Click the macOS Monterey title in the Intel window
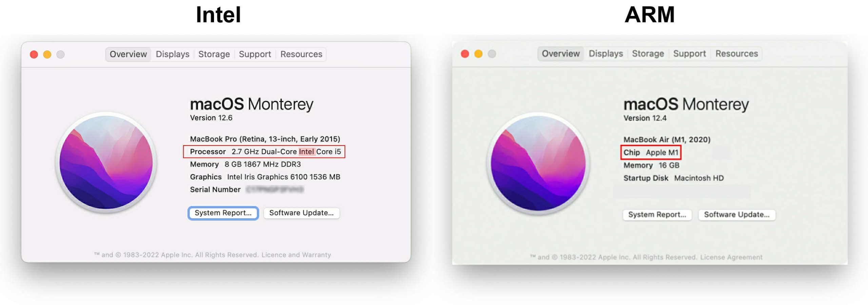This screenshot has height=305, width=868. pyautogui.click(x=252, y=104)
